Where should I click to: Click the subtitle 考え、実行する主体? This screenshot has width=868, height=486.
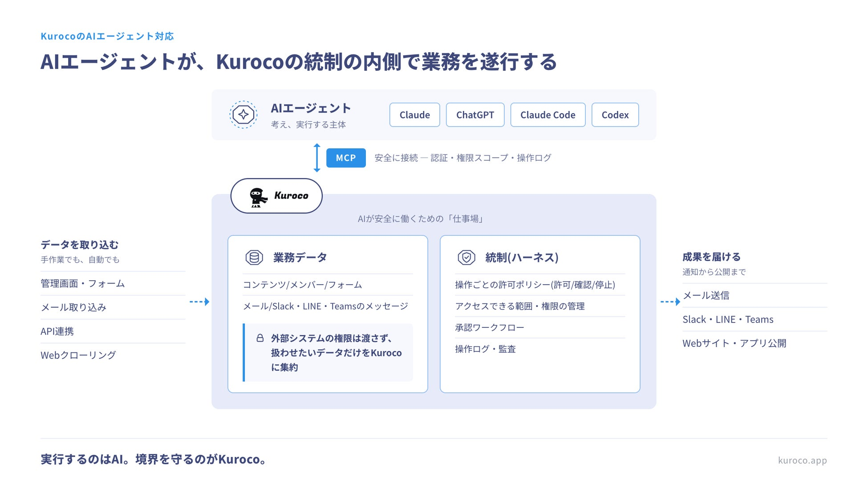tap(308, 125)
